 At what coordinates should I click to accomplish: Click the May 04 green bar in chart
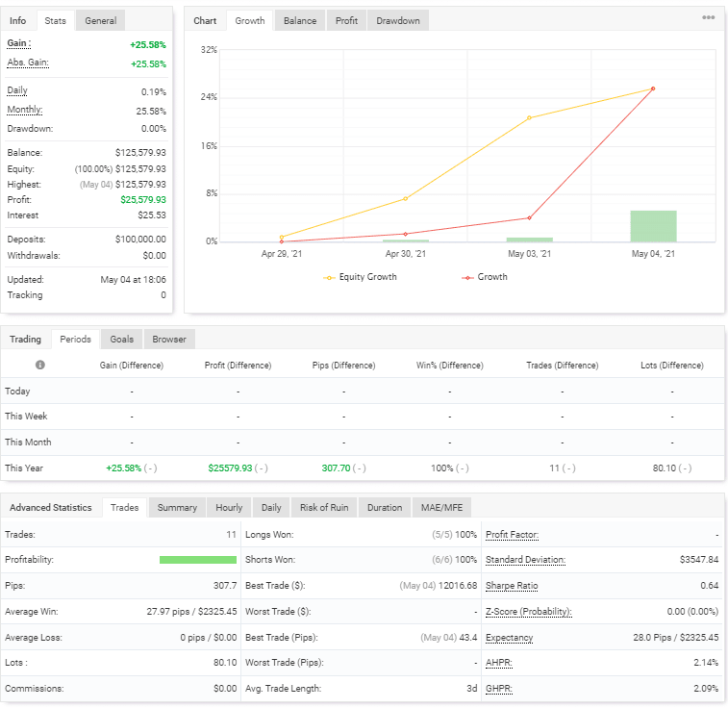tap(653, 226)
